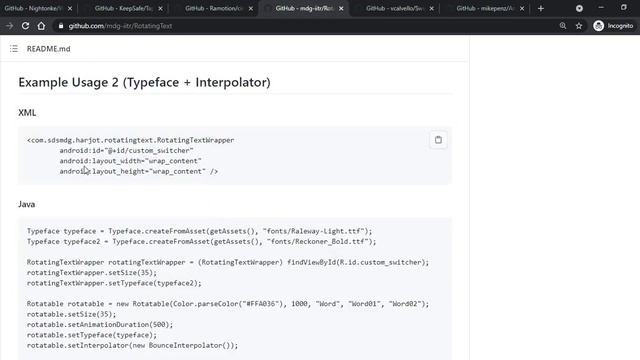
Task: Click the Example Usage 2 heading
Action: point(144,82)
